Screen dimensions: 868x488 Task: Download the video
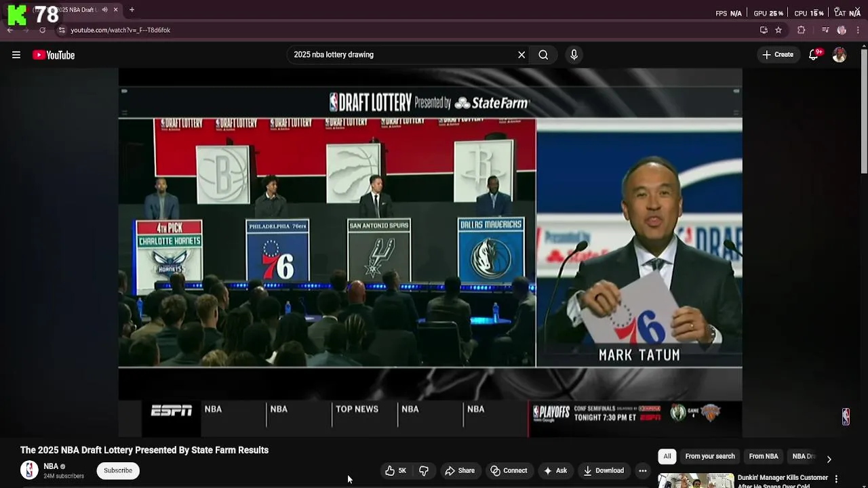[x=604, y=470]
